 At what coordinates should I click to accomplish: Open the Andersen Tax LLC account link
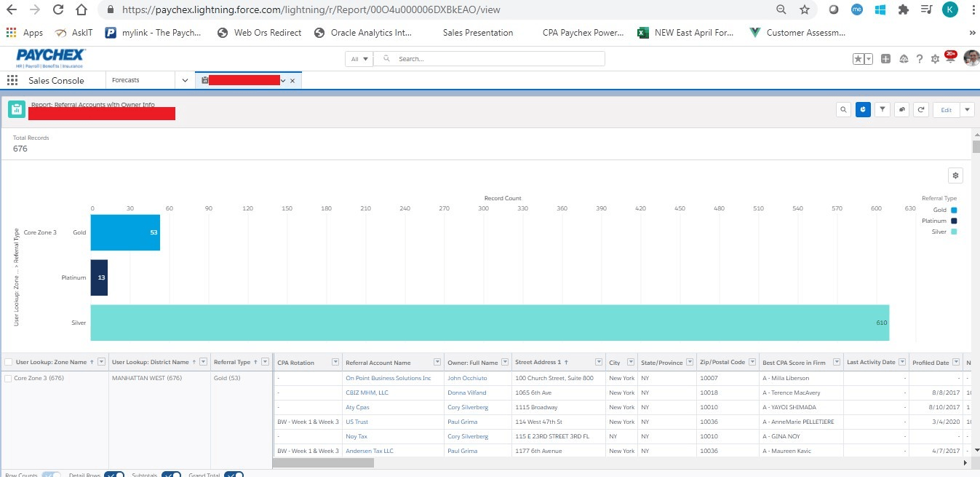point(370,451)
